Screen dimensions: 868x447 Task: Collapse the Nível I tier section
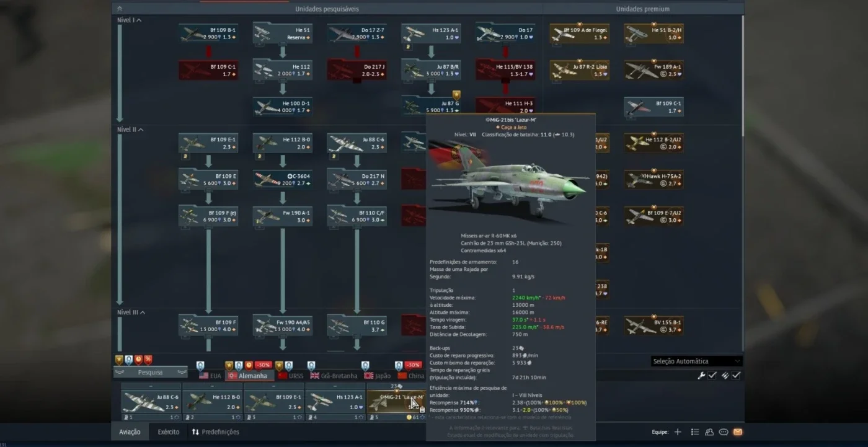130,20
